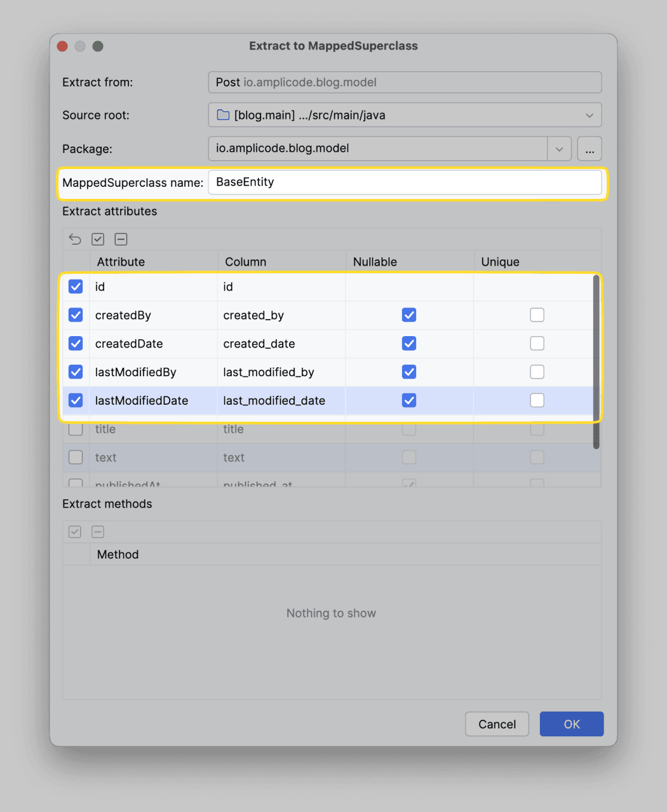Select the createdBy attribute name

(123, 315)
